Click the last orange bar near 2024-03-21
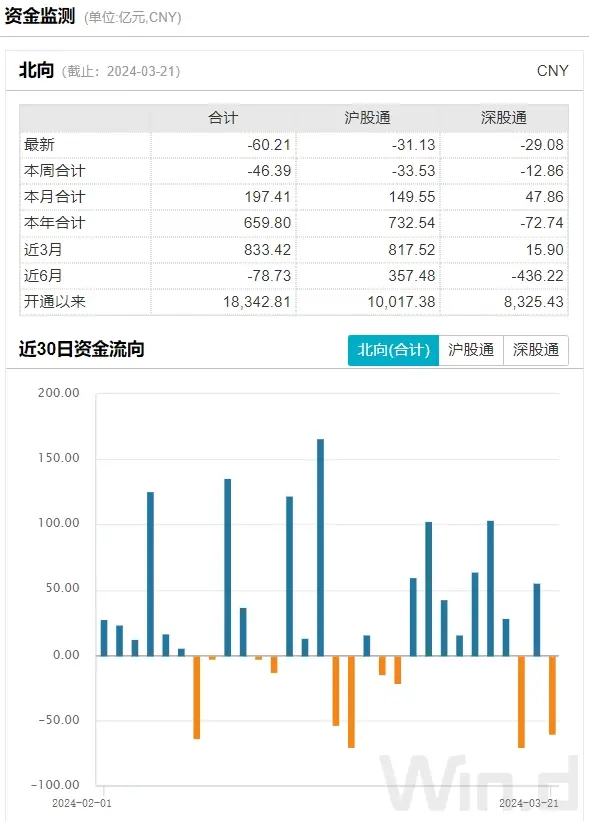Viewport: 589px width, 821px height. (552, 695)
